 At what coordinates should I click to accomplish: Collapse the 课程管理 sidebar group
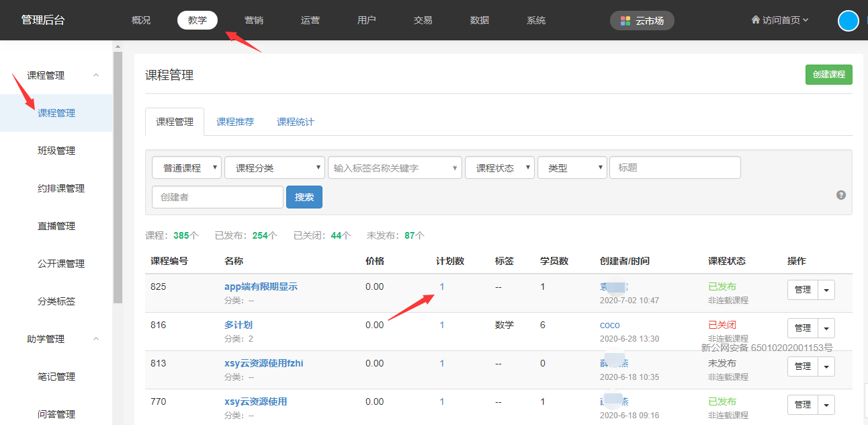[x=96, y=75]
